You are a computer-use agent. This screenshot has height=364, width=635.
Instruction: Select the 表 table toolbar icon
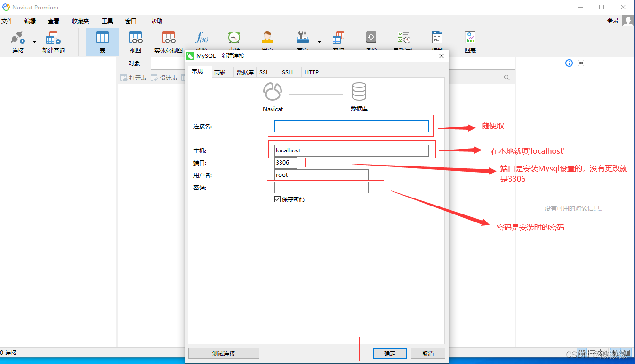[102, 38]
